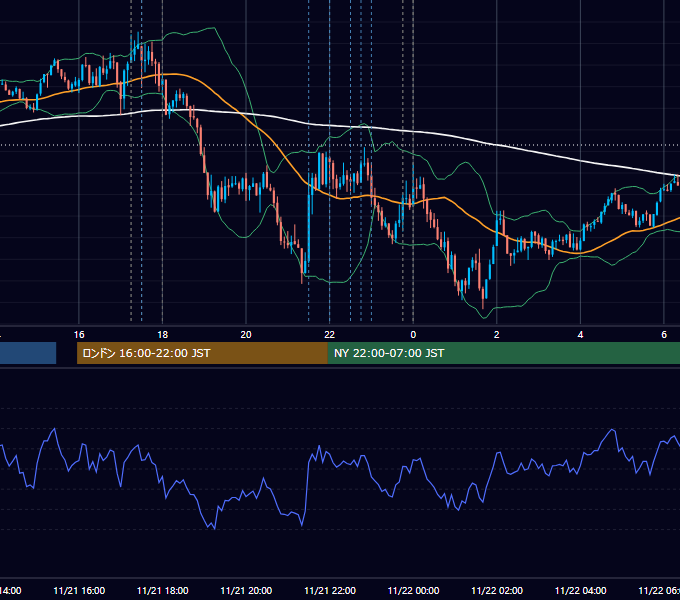
Task: Click the 11/21 18:00 date label
Action: click(x=163, y=590)
